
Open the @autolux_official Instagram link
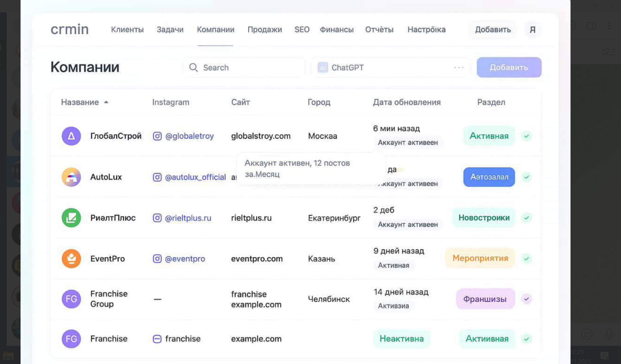[x=195, y=177]
